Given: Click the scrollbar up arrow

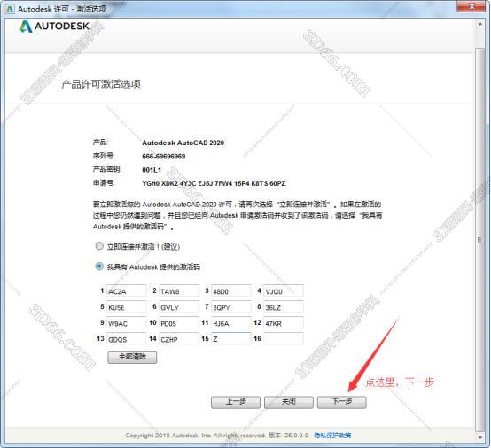Looking at the screenshot, I should pos(480,24).
